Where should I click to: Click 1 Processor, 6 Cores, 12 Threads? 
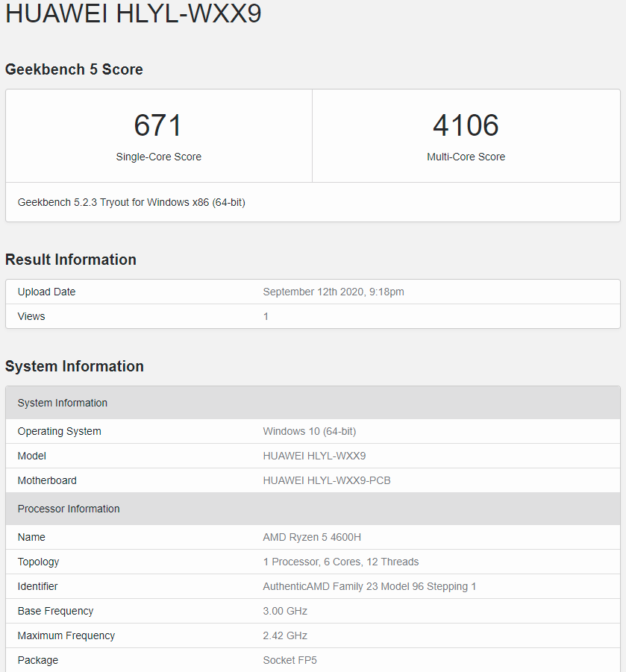click(341, 562)
